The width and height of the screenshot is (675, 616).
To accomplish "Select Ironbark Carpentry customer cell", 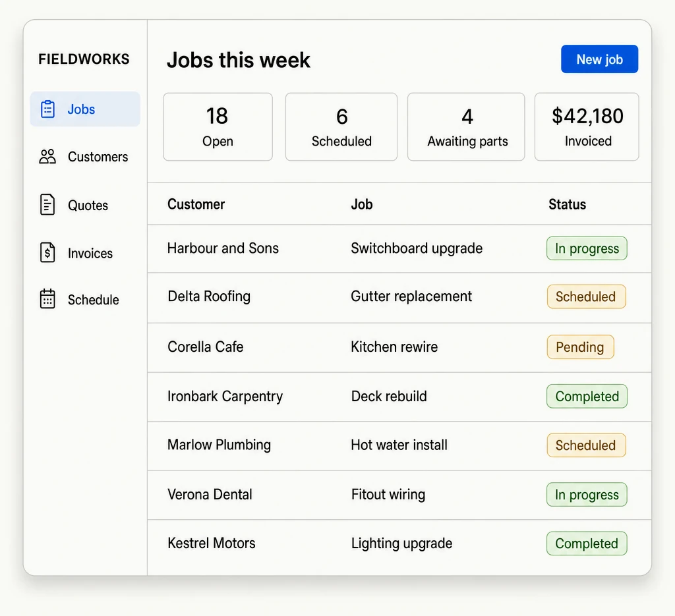I will click(225, 396).
